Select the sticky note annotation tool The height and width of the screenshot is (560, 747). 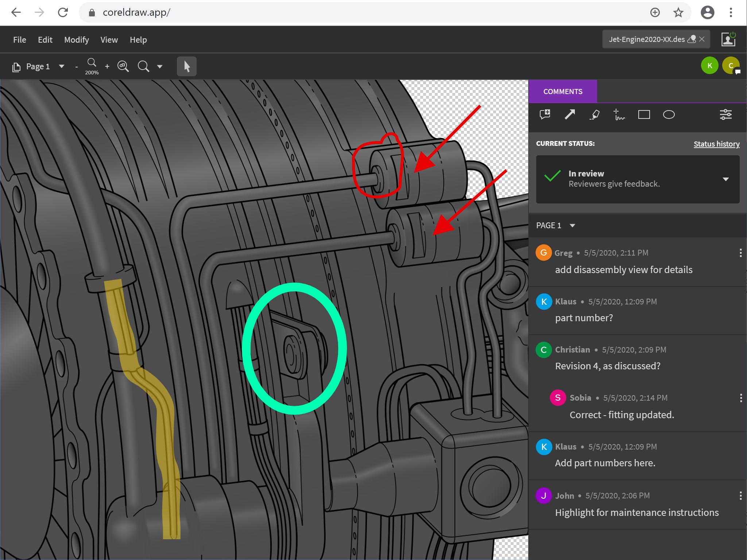[x=546, y=115]
